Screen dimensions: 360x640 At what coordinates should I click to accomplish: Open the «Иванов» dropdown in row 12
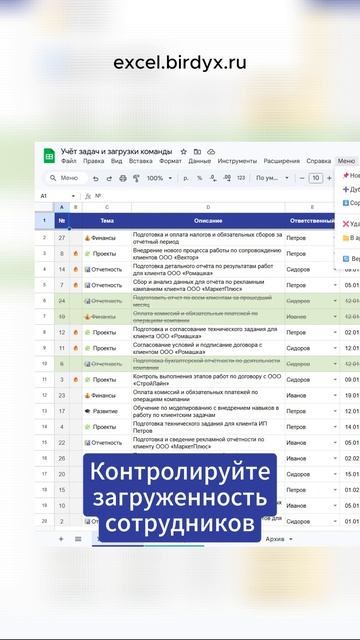coord(335,396)
